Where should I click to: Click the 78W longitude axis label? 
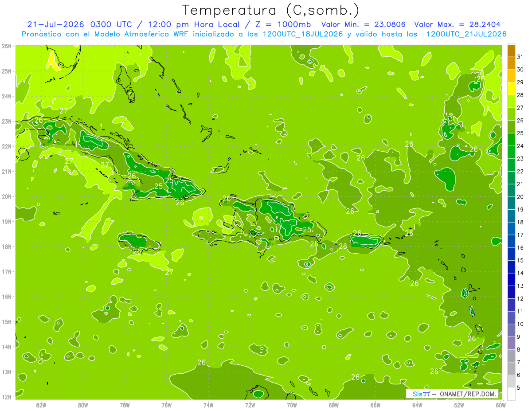[125, 405]
